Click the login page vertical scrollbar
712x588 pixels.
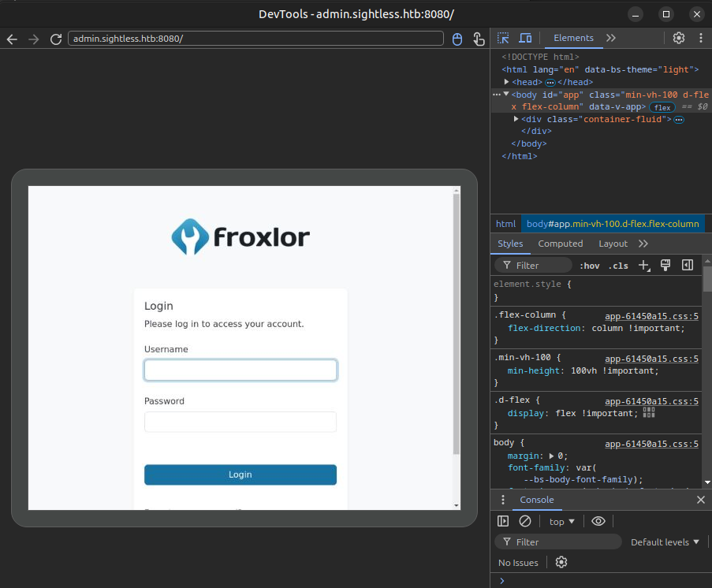coord(456,323)
